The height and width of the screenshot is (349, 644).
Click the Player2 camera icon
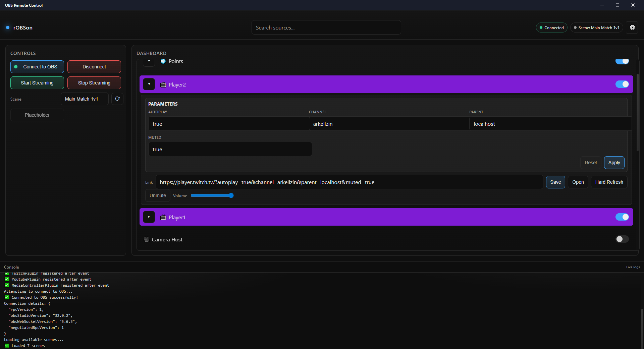(x=163, y=85)
